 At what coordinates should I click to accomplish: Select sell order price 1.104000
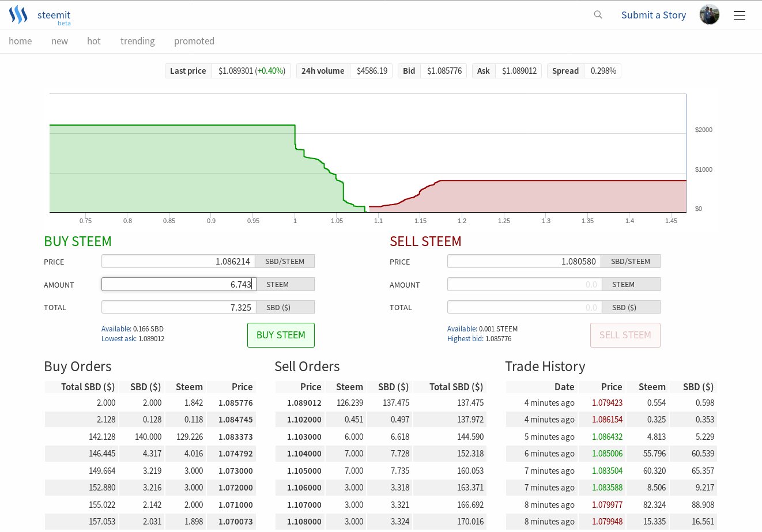[304, 454]
